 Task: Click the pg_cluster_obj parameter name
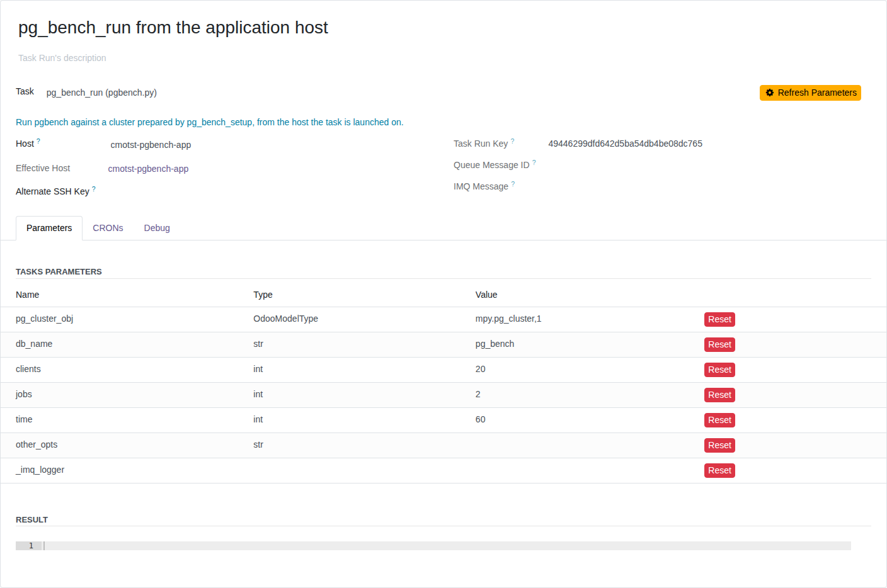click(44, 319)
